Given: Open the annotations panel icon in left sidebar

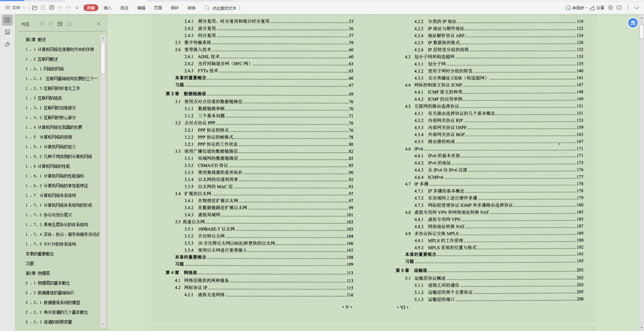Looking at the screenshot, I should [x=7, y=45].
